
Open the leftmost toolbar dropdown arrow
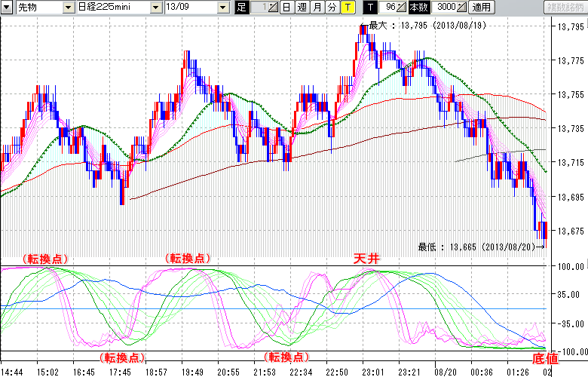point(7,8)
